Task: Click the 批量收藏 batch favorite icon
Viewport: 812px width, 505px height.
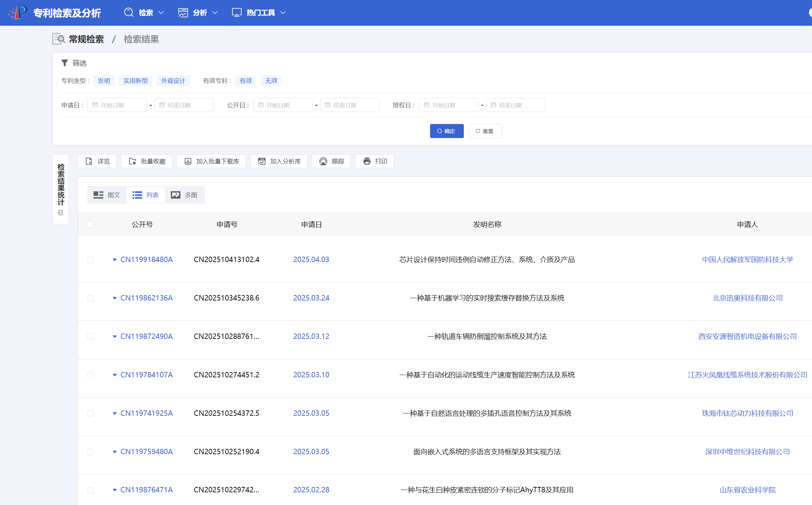Action: coord(133,161)
